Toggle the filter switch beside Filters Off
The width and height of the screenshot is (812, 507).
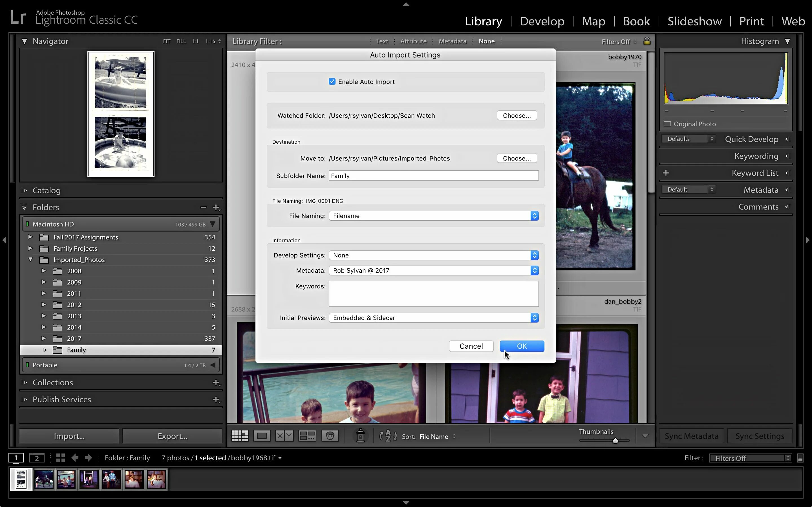[x=800, y=458]
